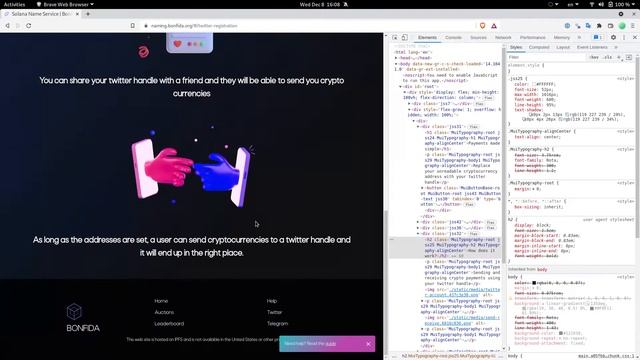Click the Help footer link
The image size is (640, 360).
272,301
